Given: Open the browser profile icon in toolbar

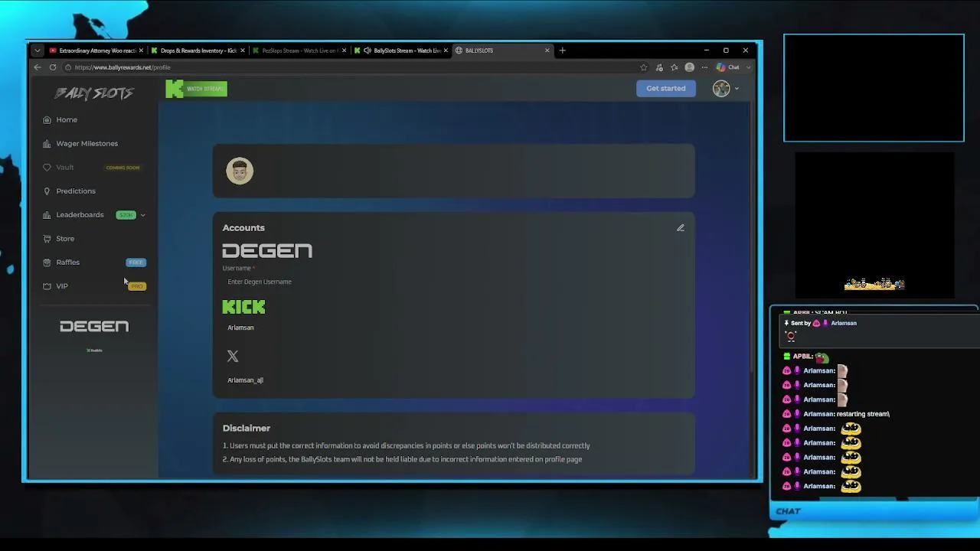Looking at the screenshot, I should (689, 67).
